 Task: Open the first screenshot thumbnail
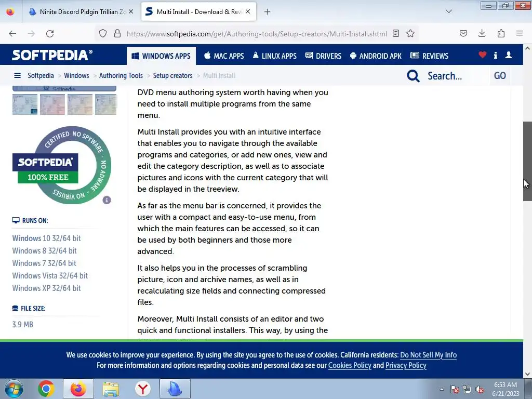click(x=25, y=104)
